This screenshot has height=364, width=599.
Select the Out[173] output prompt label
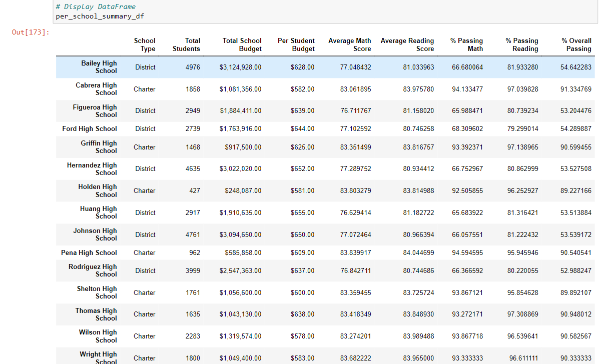(x=31, y=32)
